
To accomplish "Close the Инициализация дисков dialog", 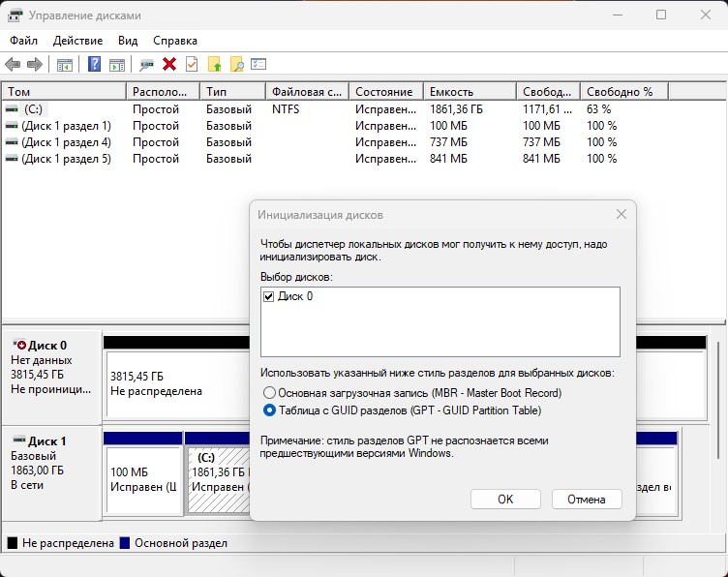I will 621,214.
